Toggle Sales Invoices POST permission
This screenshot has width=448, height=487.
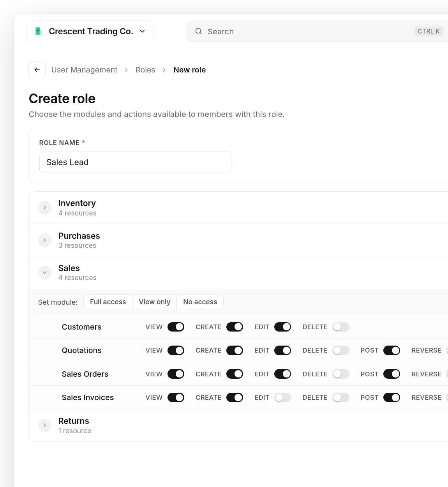392,397
